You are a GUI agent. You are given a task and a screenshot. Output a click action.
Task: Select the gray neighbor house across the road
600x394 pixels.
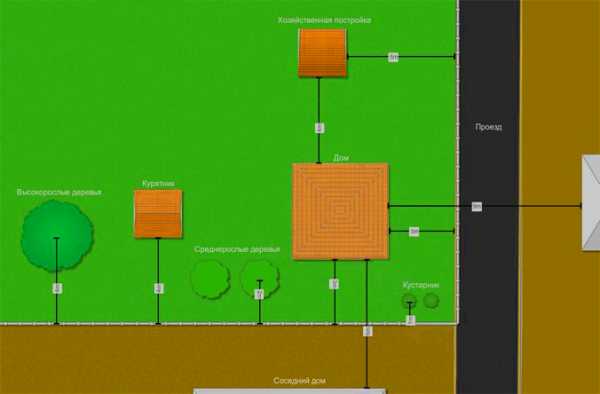(591, 203)
